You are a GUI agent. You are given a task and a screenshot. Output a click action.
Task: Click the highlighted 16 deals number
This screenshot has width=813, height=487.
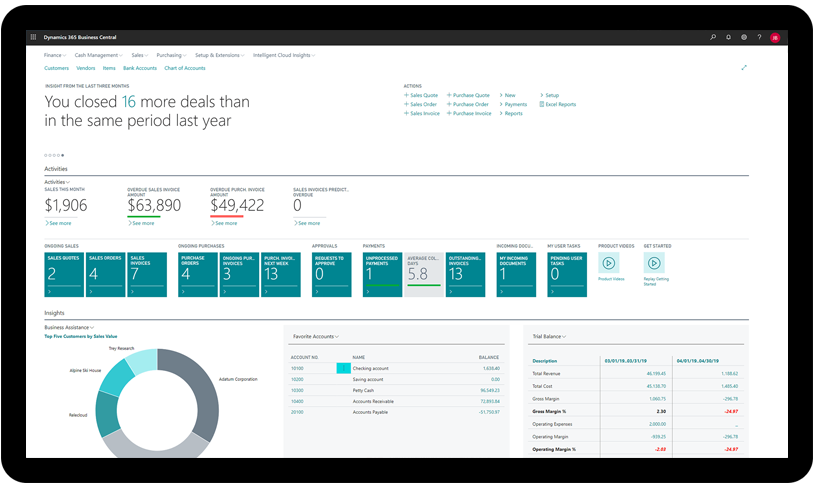[129, 102]
